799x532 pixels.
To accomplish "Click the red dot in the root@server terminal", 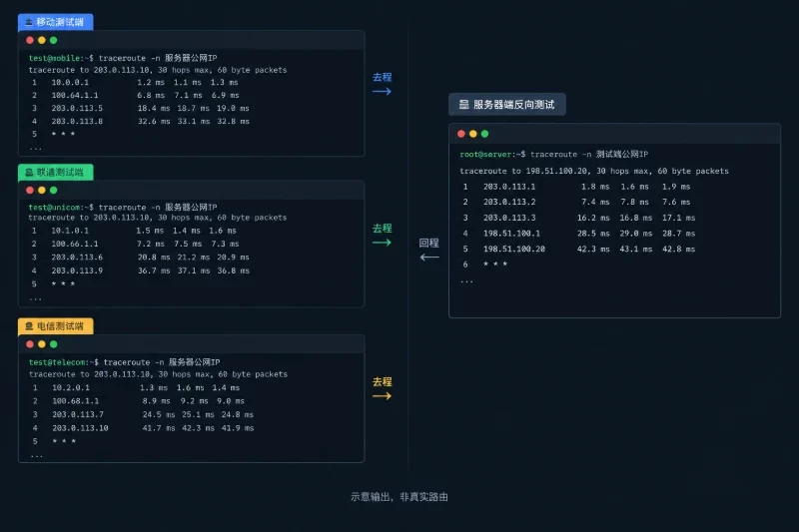I will (461, 134).
